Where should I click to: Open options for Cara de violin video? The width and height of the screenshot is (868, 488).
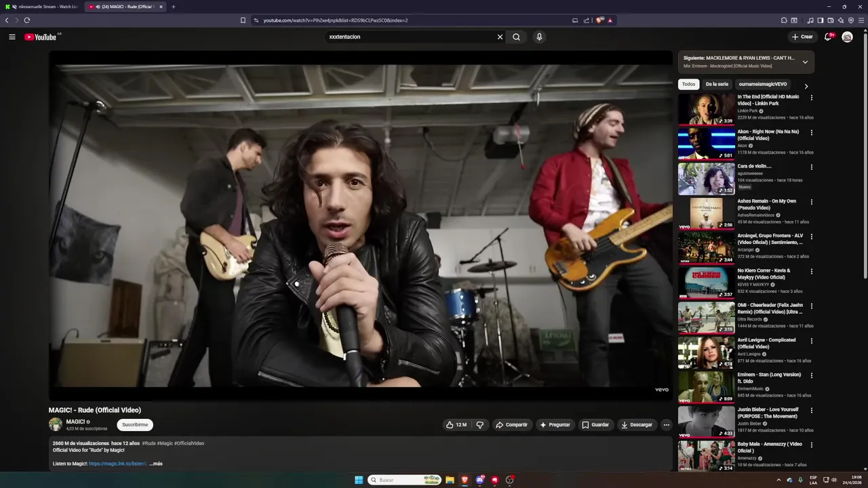coord(811,167)
